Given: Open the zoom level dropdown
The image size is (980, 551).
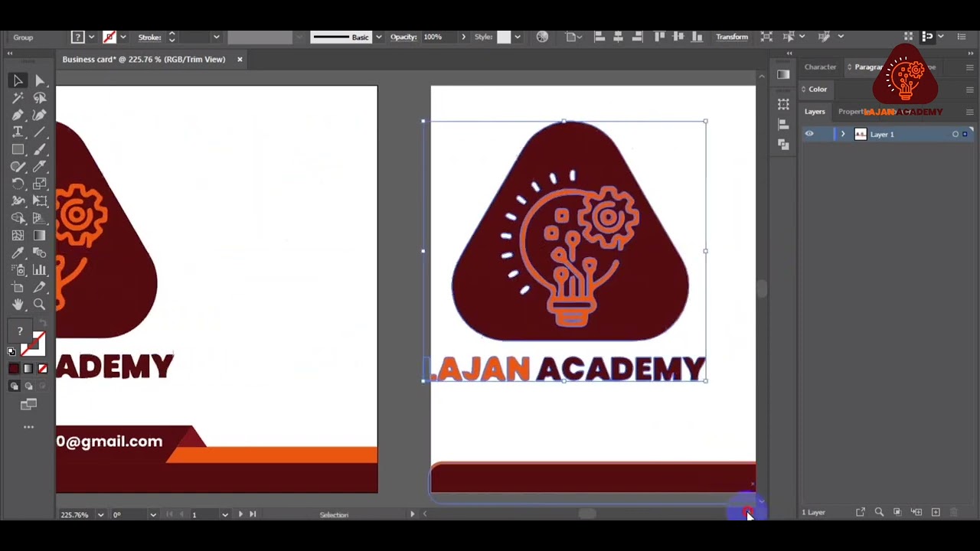Looking at the screenshot, I should [100, 514].
